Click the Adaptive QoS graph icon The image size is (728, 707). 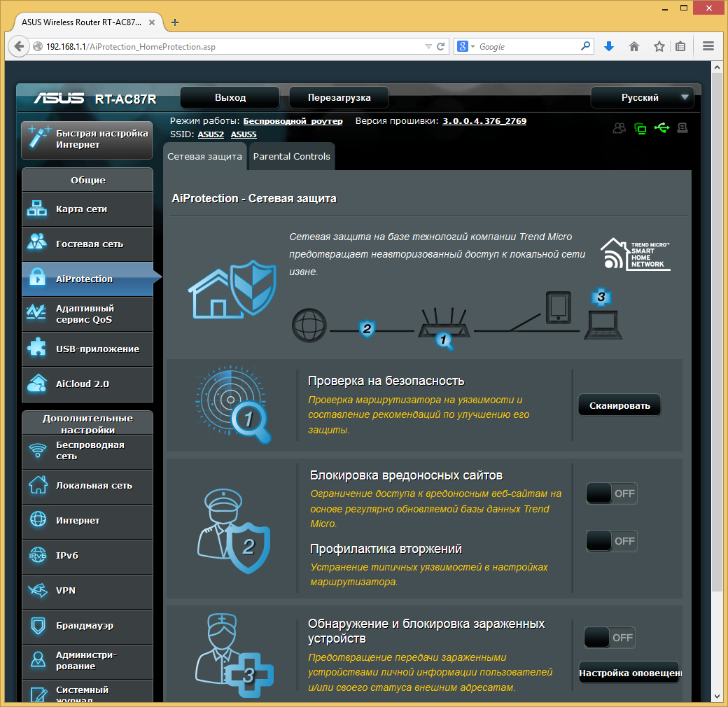[36, 313]
